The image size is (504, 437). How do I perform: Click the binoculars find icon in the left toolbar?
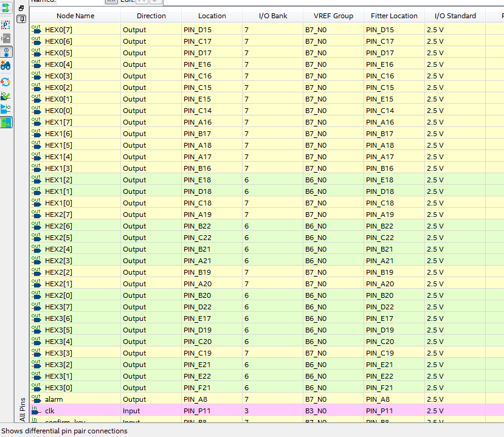click(x=6, y=65)
